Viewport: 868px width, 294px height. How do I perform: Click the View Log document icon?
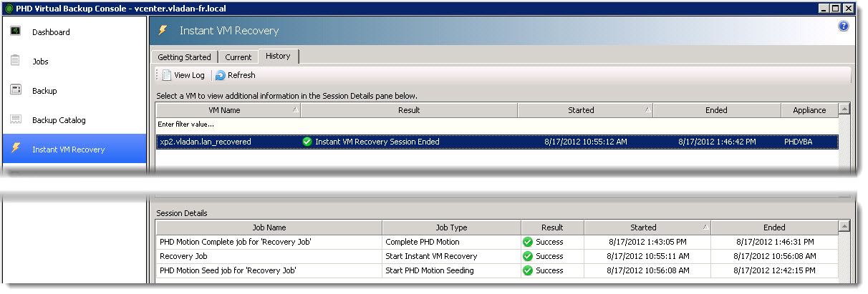click(x=166, y=75)
